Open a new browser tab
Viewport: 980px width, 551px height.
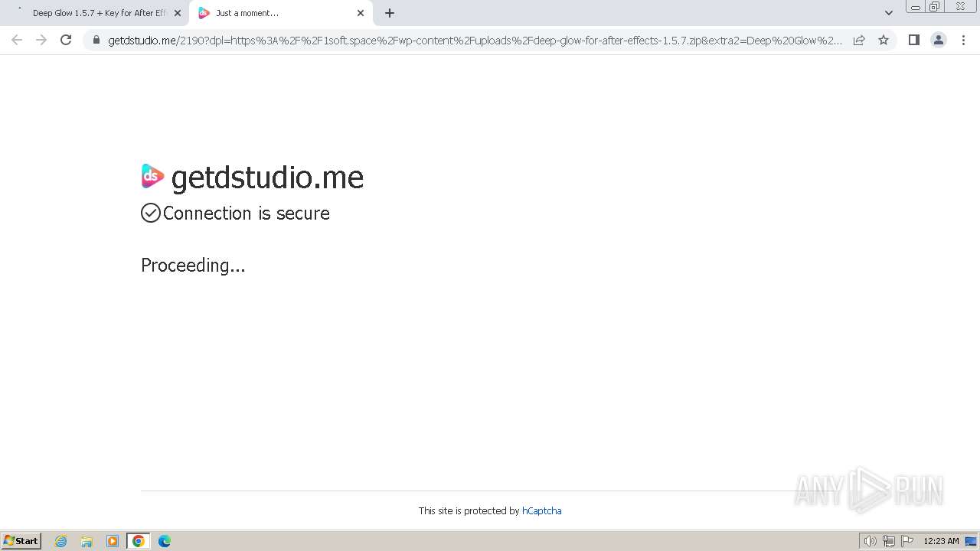point(390,13)
